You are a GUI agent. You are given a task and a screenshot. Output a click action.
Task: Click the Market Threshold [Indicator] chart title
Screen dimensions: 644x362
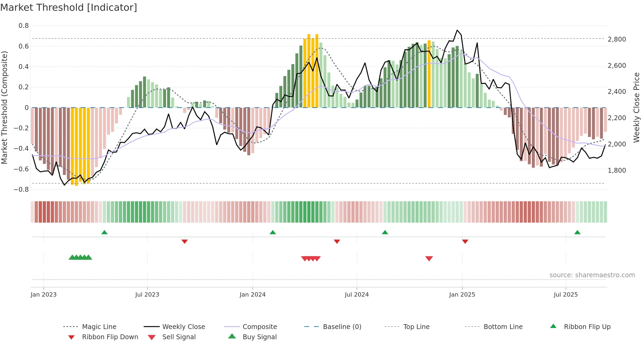click(69, 8)
